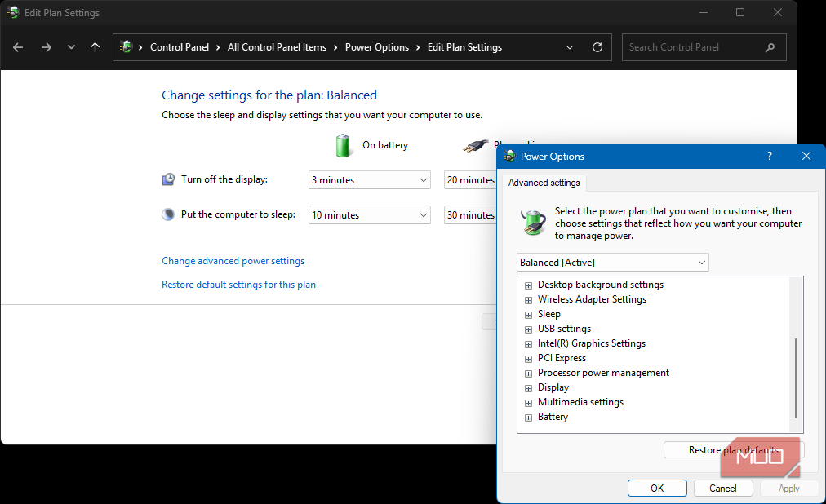Select Desktop background settings tree item
826x504 pixels.
(x=601, y=285)
